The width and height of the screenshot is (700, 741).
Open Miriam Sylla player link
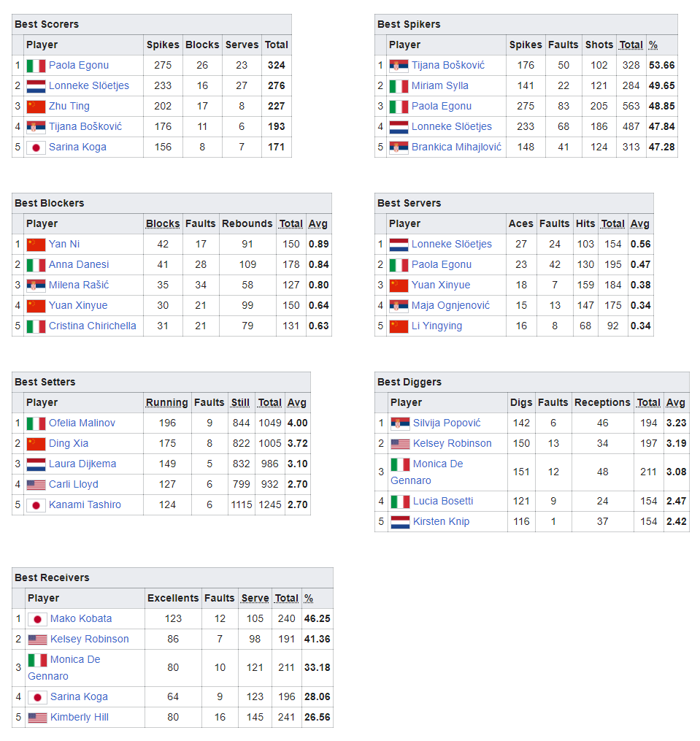pos(439,86)
